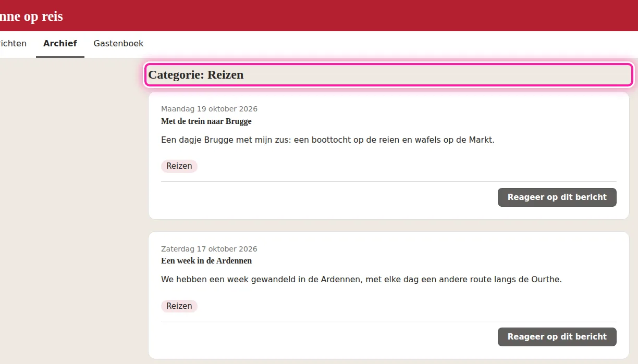Click the Reizen tag under the Ardennen post
638x364 pixels.
click(179, 306)
